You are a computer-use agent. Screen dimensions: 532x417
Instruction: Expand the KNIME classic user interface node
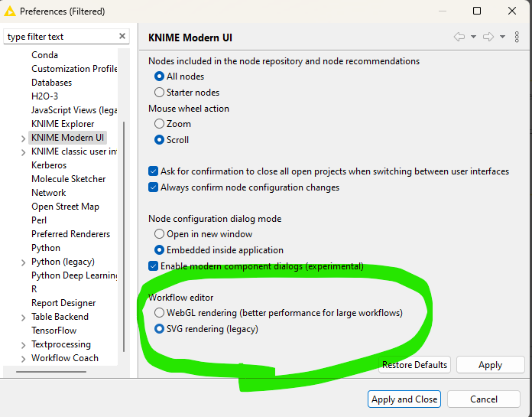24,152
